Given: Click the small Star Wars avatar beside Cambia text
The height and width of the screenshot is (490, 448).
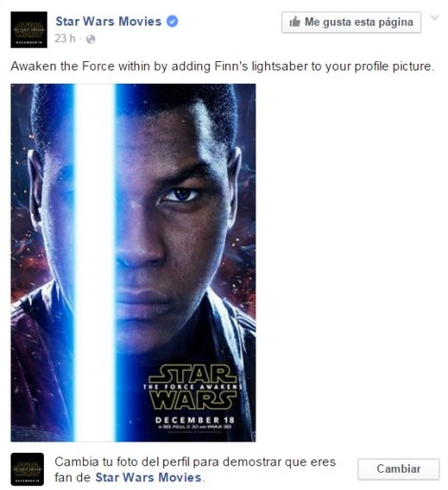Looking at the screenshot, I should 28,469.
